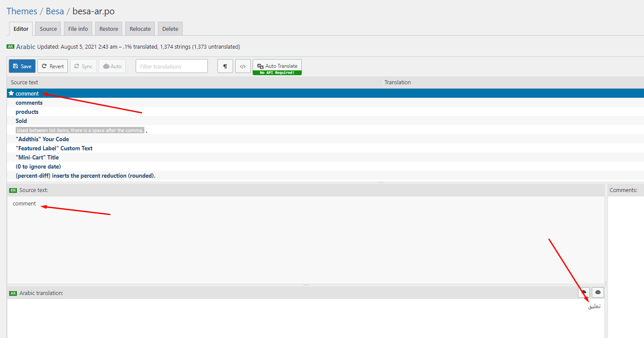
Task: Toggle code view with the angle-brackets icon
Action: pos(243,66)
